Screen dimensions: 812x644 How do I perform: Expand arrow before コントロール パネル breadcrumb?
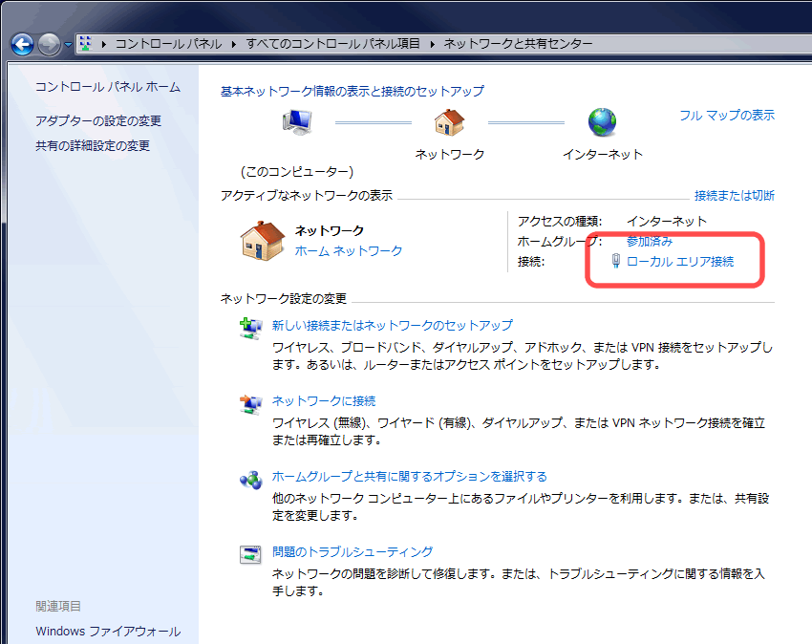coord(103,44)
